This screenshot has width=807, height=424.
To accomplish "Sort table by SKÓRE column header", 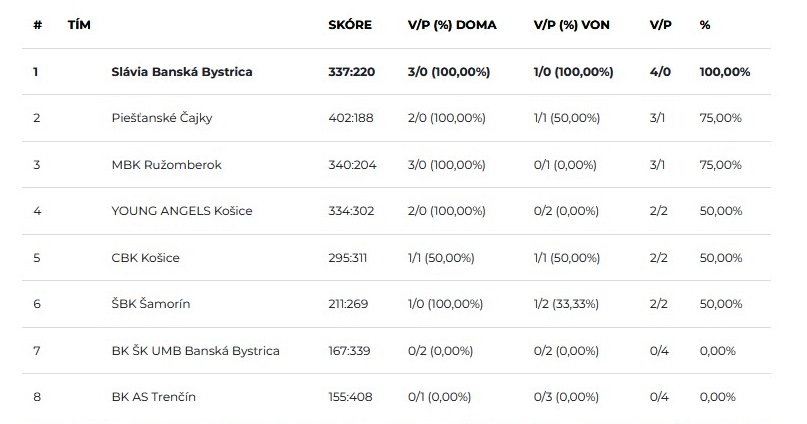I will pyautogui.click(x=350, y=25).
